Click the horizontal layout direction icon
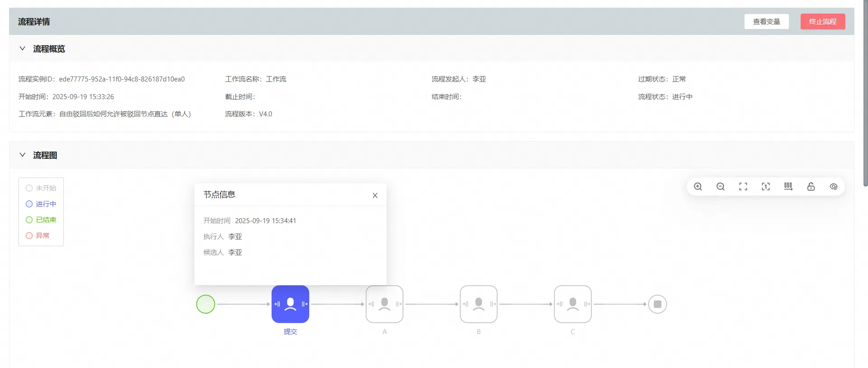The width and height of the screenshot is (868, 368). pyautogui.click(x=788, y=186)
